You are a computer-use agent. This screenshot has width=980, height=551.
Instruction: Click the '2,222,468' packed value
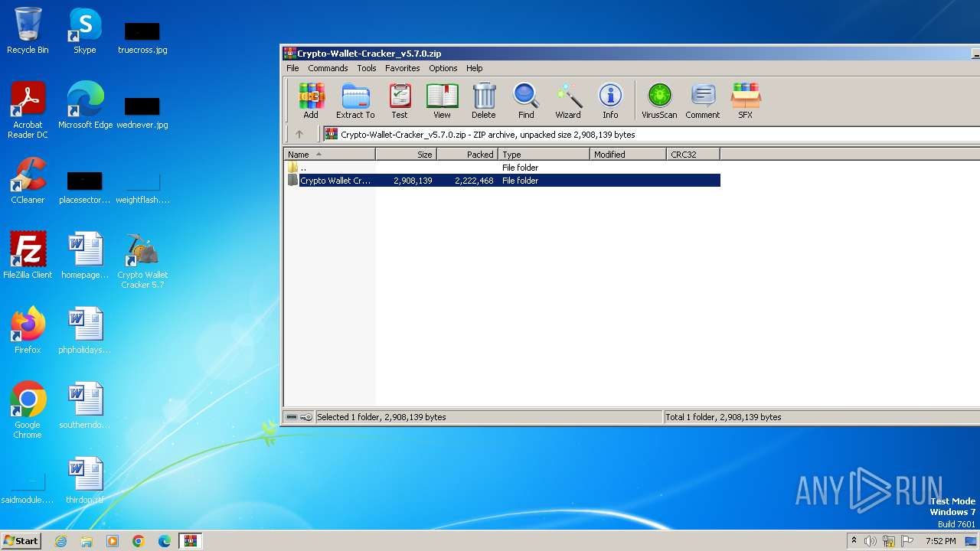(x=474, y=181)
